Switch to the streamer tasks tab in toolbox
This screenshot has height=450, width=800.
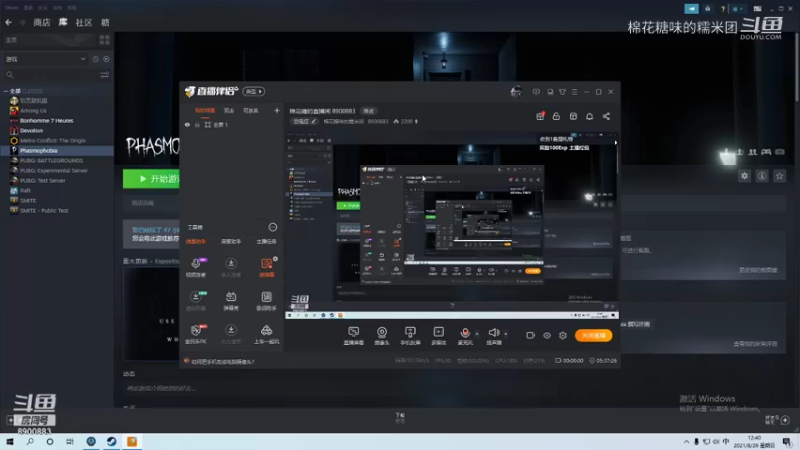coord(266,241)
